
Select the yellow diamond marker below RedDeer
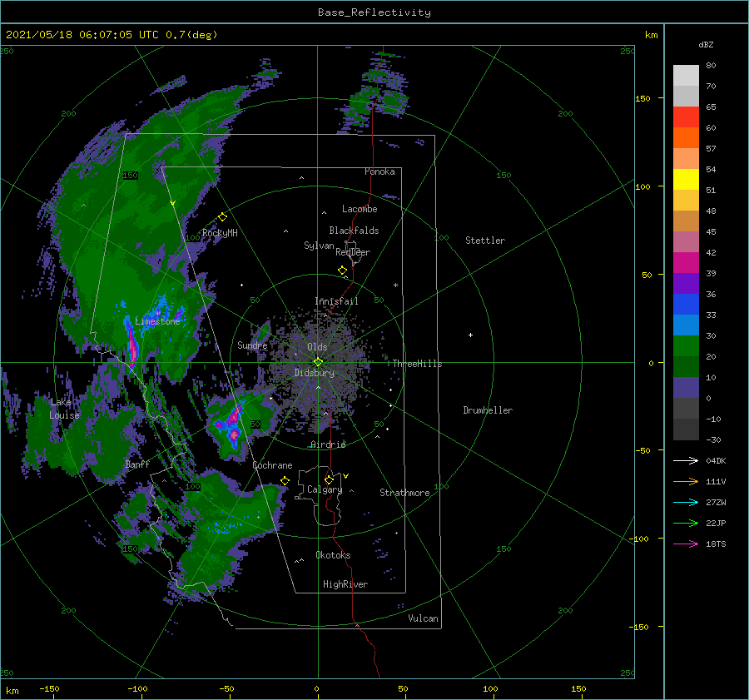coord(342,271)
